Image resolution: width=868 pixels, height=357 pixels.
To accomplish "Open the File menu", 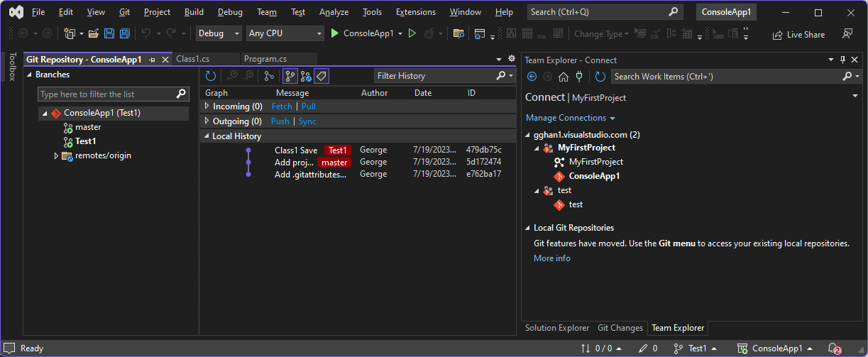I will point(38,12).
